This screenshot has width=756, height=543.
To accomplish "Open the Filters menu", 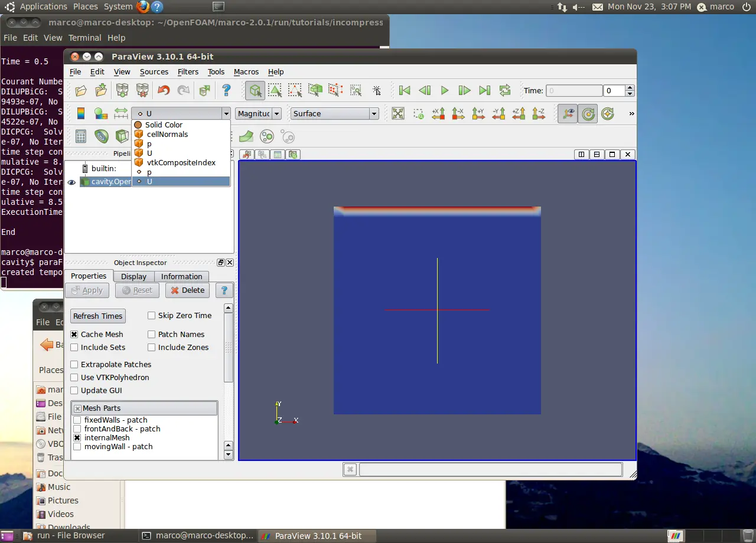I will point(188,72).
